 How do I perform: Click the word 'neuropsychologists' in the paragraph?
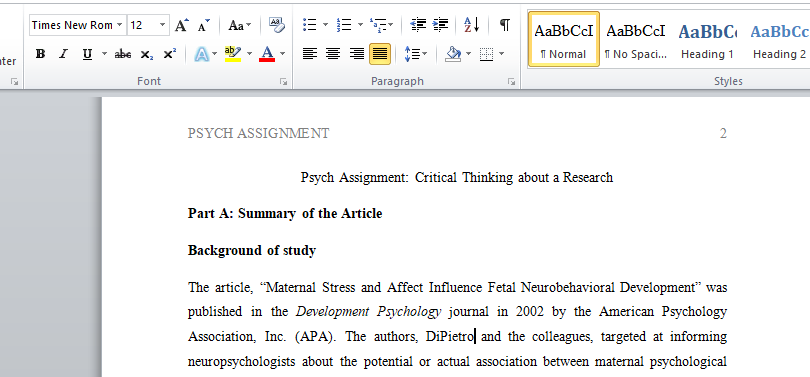point(241,362)
